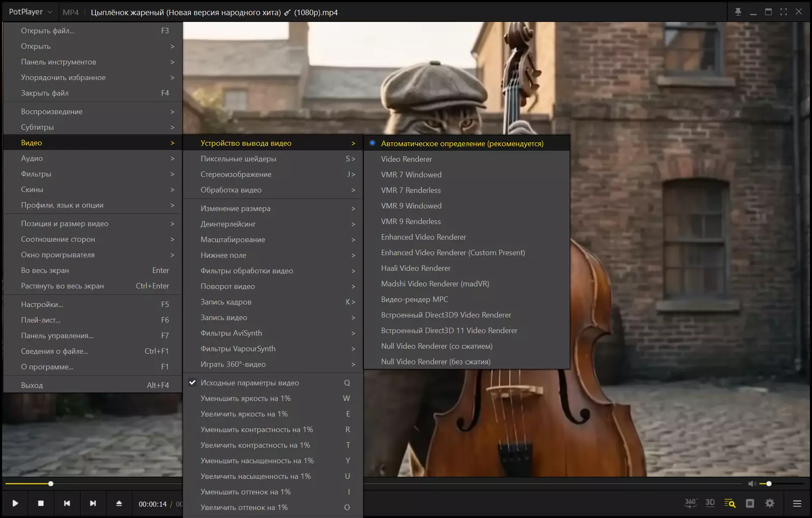
Task: Switch the player to fullscreen via title bar icon
Action: (784, 12)
